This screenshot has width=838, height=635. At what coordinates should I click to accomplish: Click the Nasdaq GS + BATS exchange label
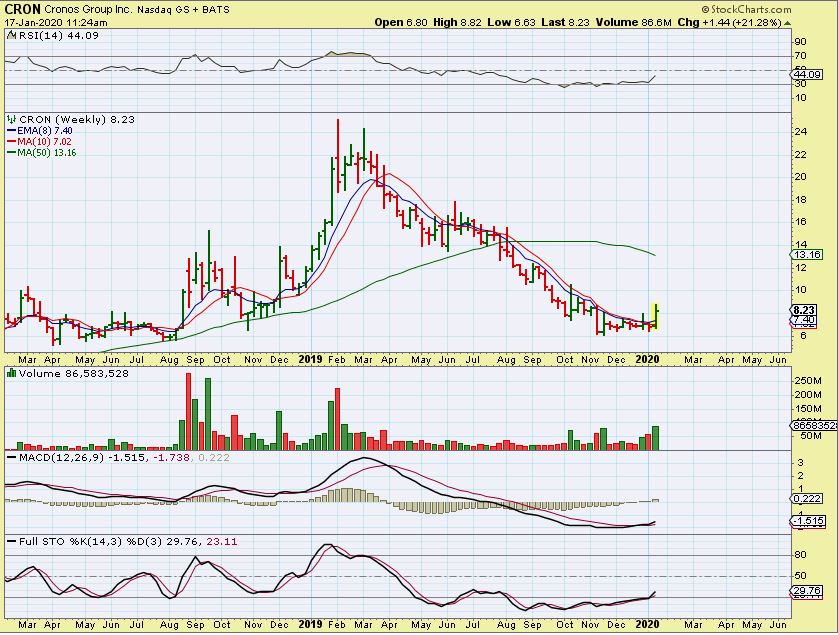[x=184, y=10]
